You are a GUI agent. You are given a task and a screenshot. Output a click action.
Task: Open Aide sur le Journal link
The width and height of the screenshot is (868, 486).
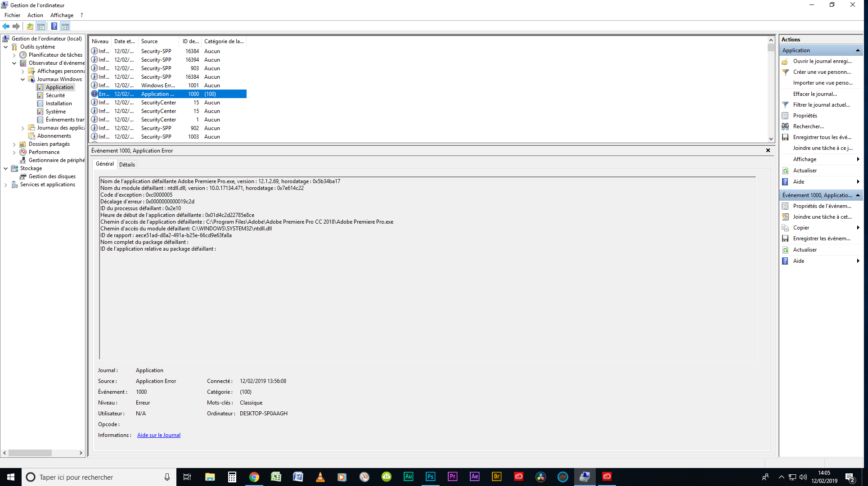(x=159, y=435)
